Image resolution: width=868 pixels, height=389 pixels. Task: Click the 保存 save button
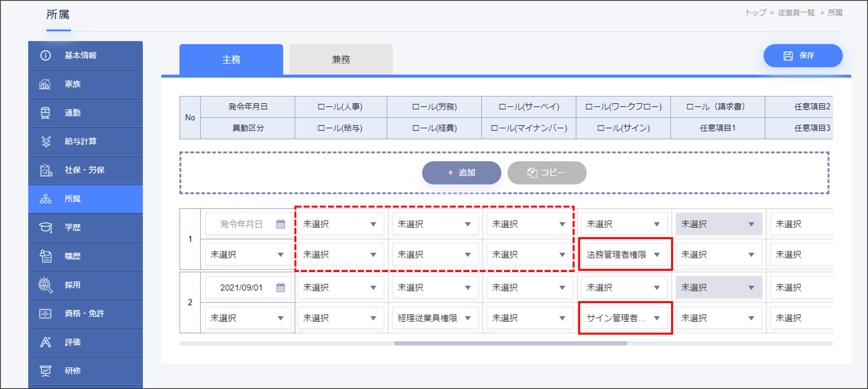click(x=803, y=56)
